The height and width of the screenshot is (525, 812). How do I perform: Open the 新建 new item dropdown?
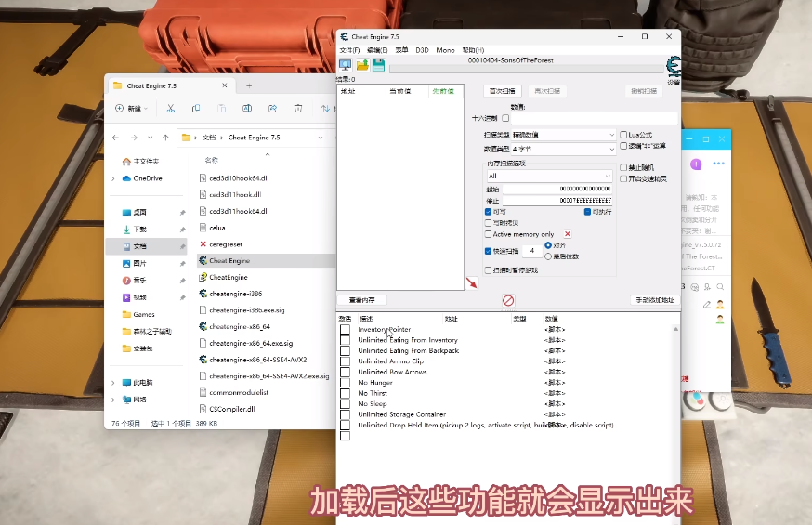point(131,108)
